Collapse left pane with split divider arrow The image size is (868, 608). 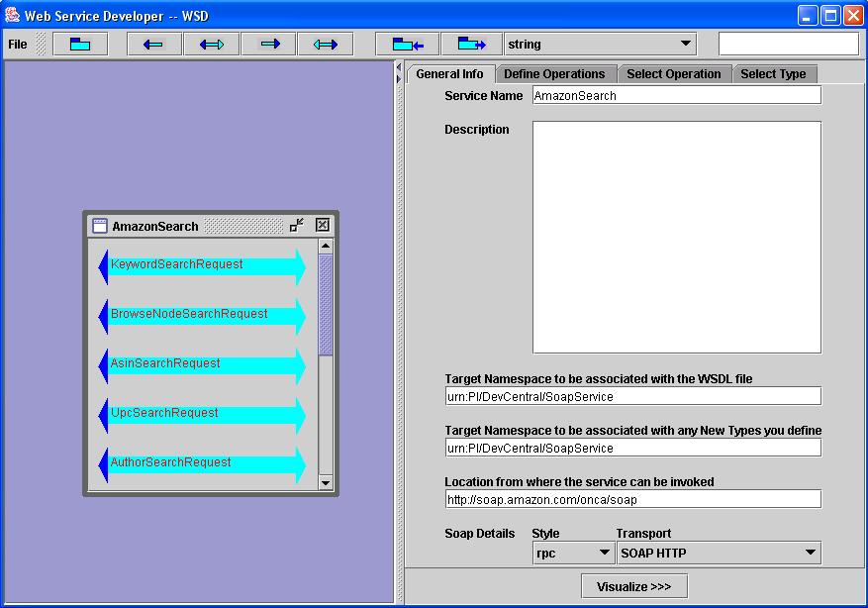click(399, 67)
